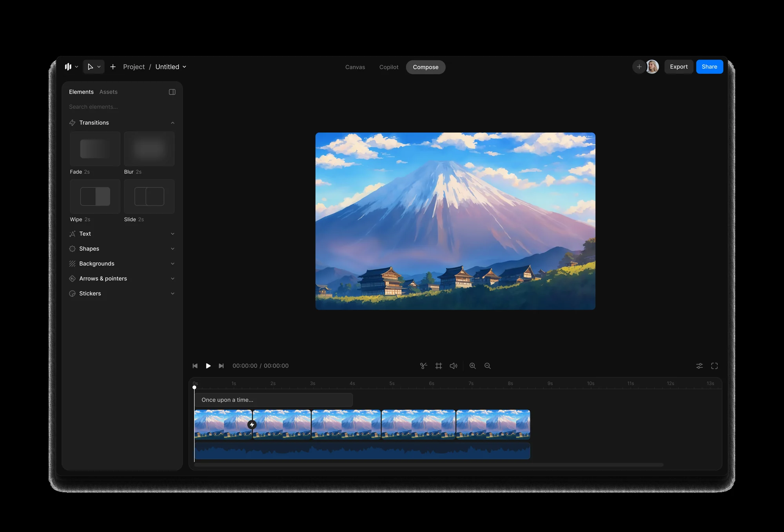The height and width of the screenshot is (532, 784).
Task: Open timeline settings sliders icon
Action: click(699, 366)
